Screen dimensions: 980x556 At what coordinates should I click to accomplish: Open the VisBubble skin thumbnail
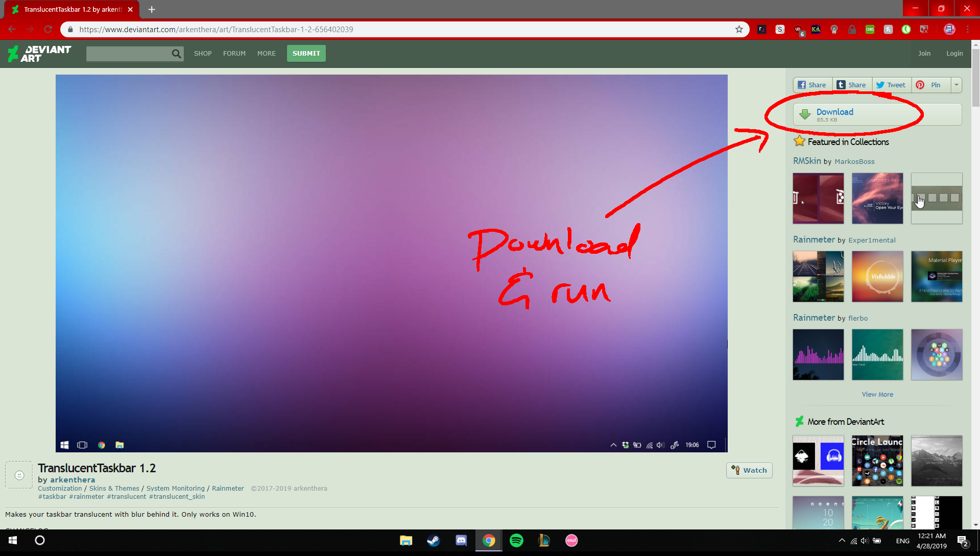pos(877,276)
